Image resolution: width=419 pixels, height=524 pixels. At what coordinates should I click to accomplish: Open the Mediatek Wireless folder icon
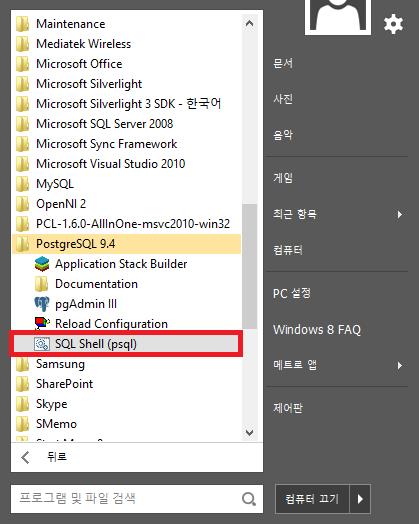pos(22,44)
